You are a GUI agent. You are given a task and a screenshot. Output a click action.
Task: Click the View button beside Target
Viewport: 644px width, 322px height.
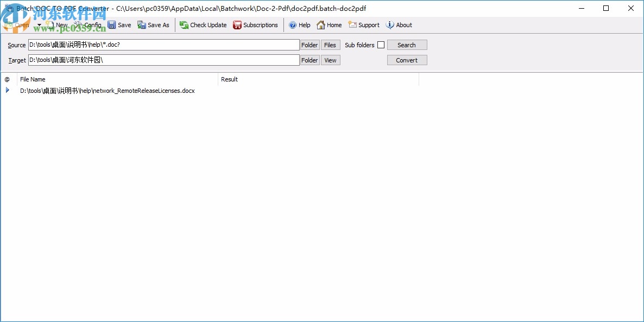point(330,60)
